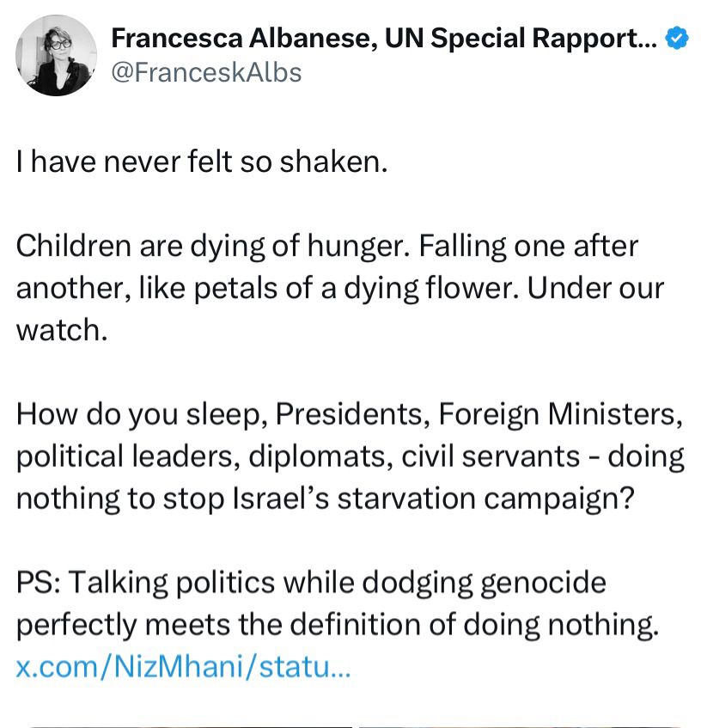
Task: Click the line starting "Children are dying of hunger"
Action: click(x=327, y=246)
